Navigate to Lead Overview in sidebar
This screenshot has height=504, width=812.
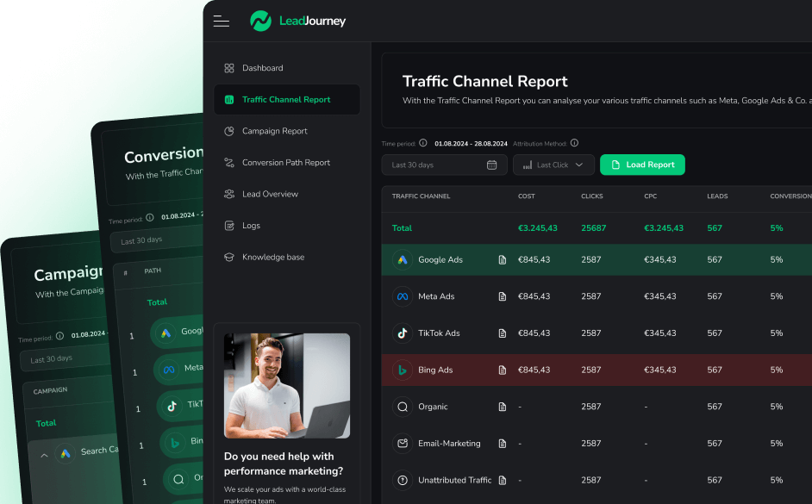(287, 194)
